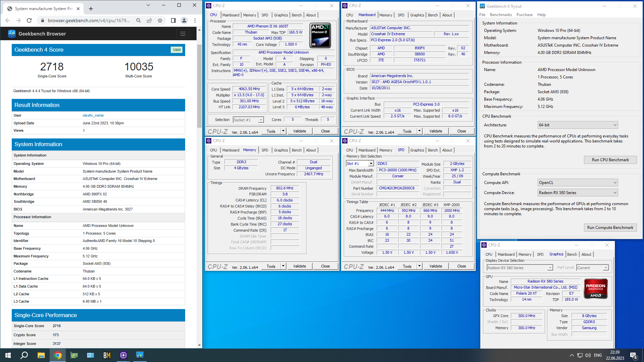Open Geekbench Purchase menu
Viewport: 644px width, 362px height.
(x=524, y=15)
